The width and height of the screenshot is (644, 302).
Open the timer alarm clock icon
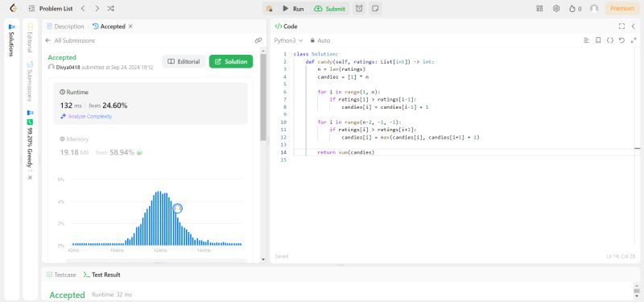pos(359,8)
